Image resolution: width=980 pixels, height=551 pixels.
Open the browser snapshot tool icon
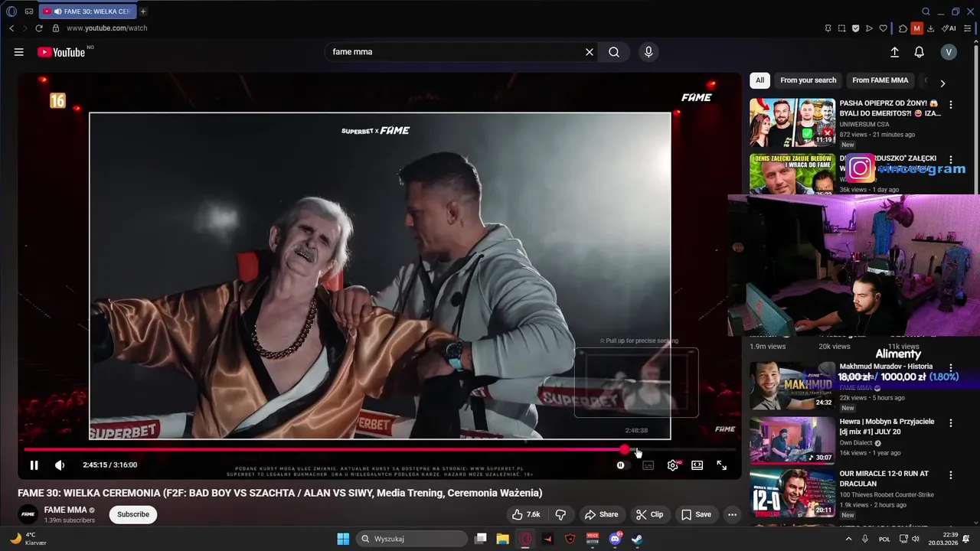pyautogui.click(x=841, y=28)
